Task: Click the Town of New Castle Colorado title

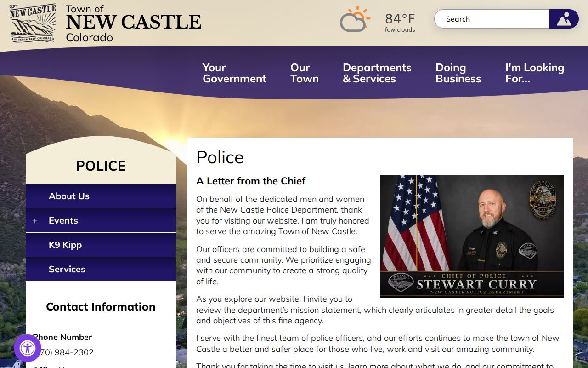Action: coord(133,23)
